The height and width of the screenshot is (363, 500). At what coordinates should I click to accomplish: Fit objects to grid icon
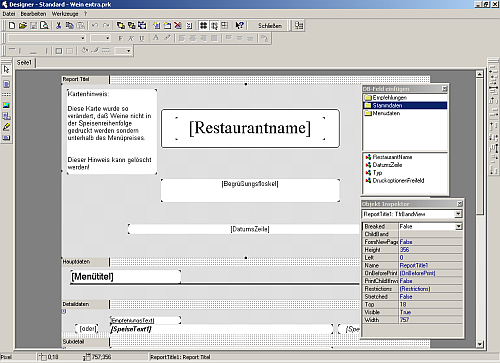225,25
